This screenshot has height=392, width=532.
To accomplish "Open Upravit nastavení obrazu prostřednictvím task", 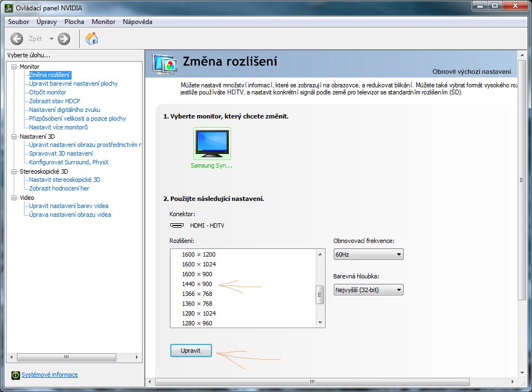I will [x=85, y=145].
